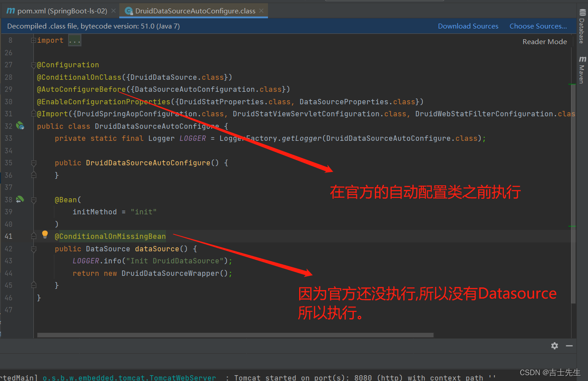Click the line number 32 in the gutter
The width and height of the screenshot is (588, 381).
[x=8, y=126]
